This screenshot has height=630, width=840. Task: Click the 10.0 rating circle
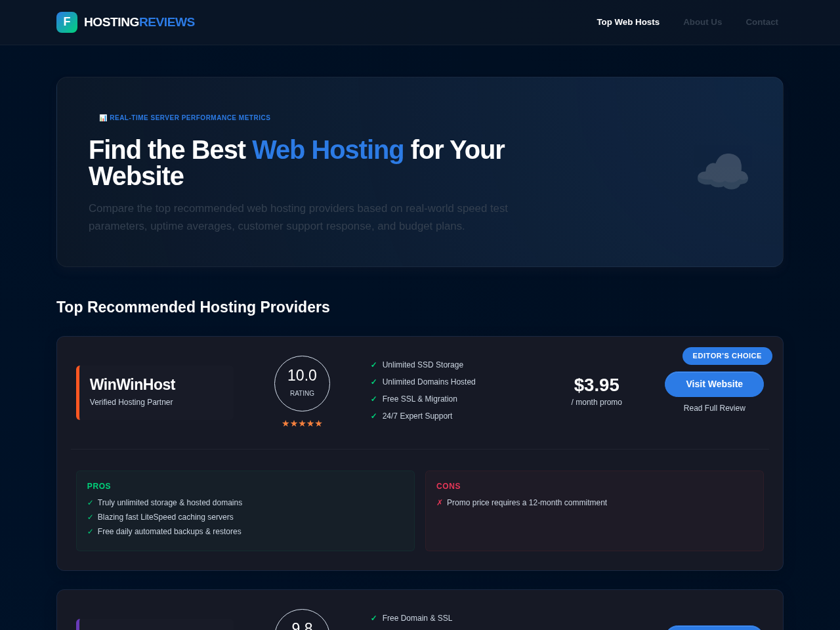pyautogui.click(x=302, y=383)
